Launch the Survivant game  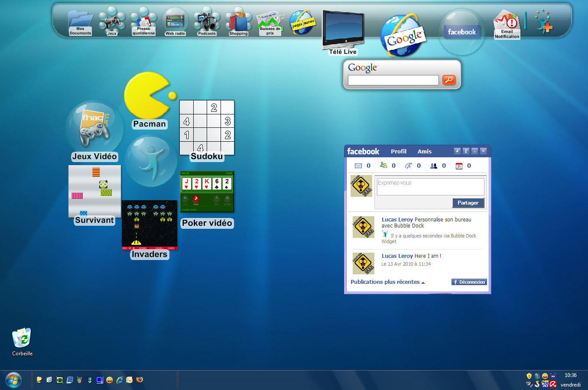(x=94, y=195)
